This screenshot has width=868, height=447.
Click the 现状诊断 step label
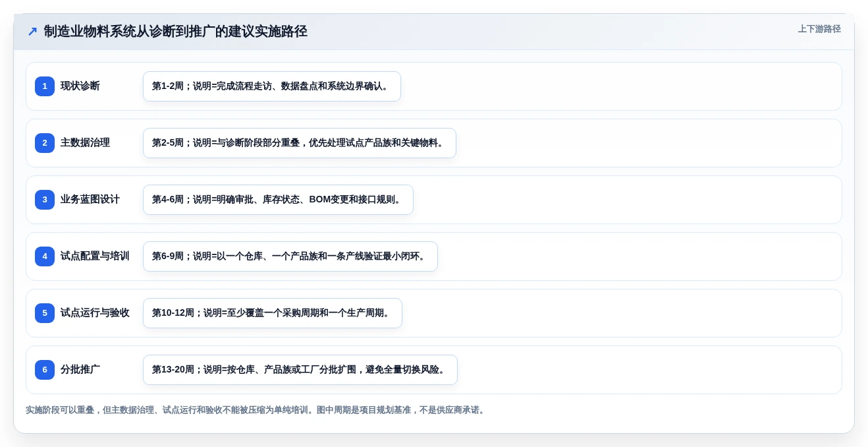[x=80, y=86]
